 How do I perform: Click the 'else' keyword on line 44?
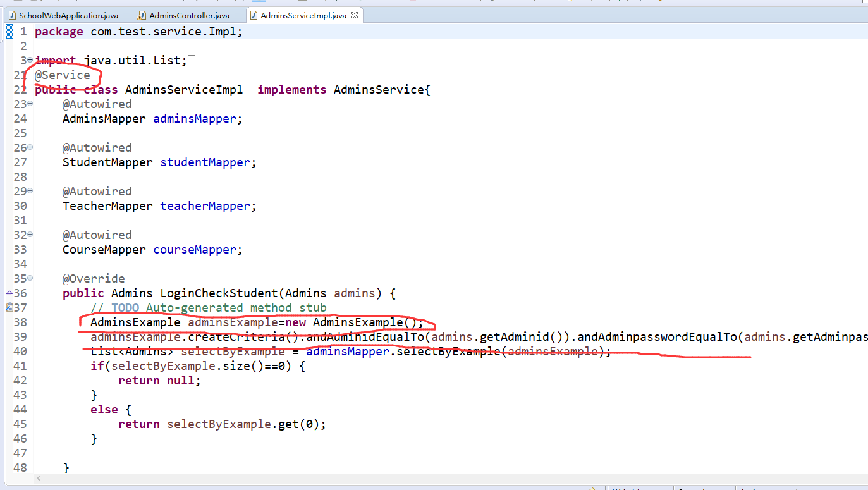click(x=104, y=410)
